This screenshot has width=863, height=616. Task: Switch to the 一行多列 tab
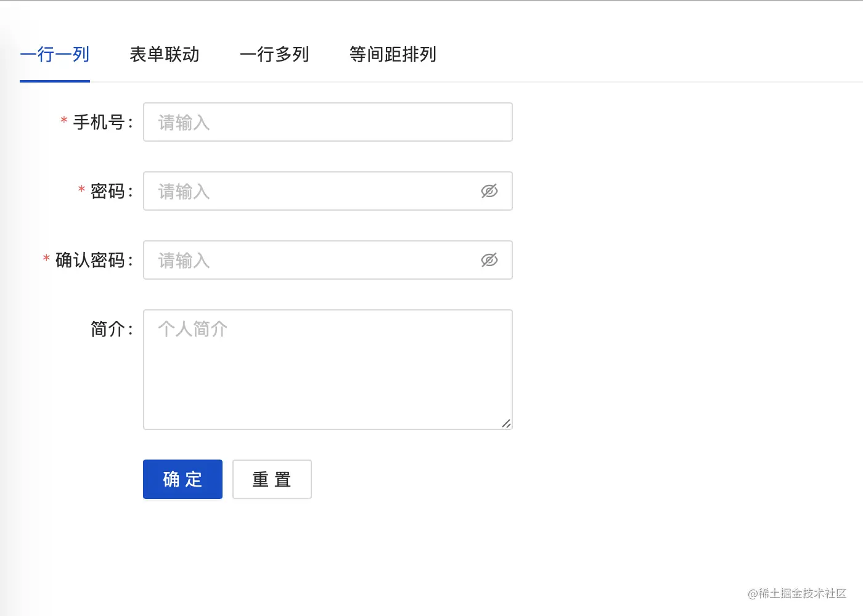[275, 55]
